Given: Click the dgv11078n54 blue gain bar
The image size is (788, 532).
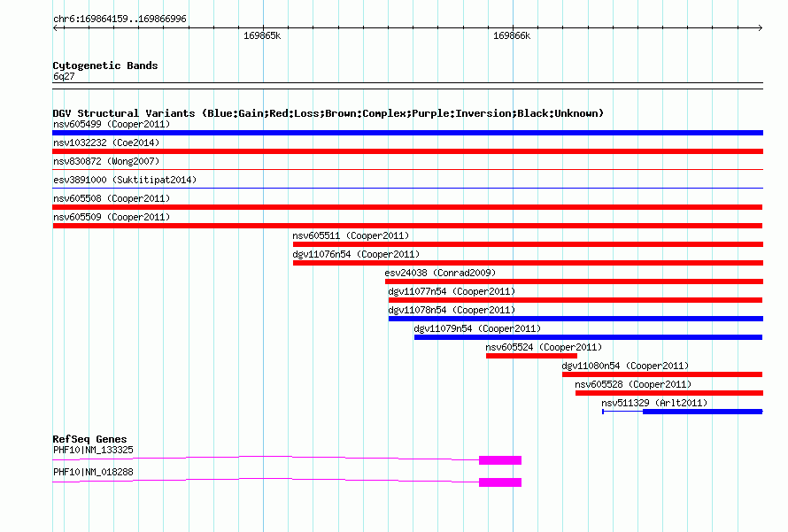Looking at the screenshot, I should pyautogui.click(x=576, y=319).
